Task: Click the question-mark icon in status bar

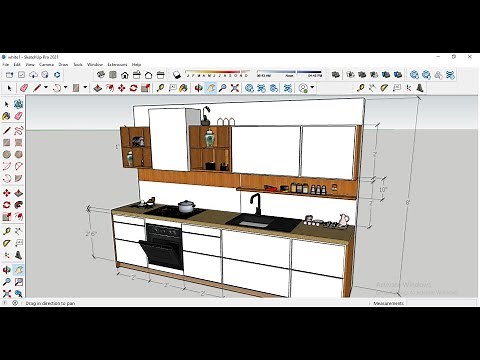Action: pyautogui.click(x=5, y=303)
